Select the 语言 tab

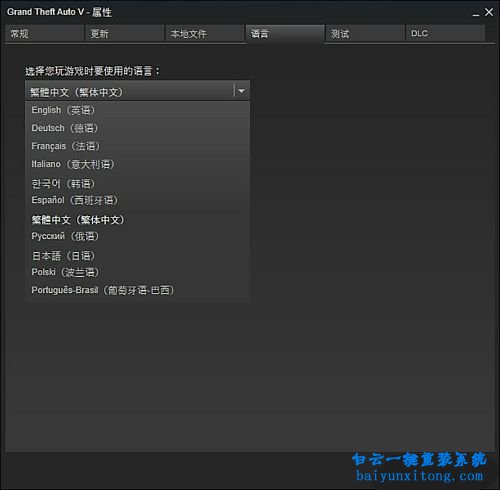285,33
